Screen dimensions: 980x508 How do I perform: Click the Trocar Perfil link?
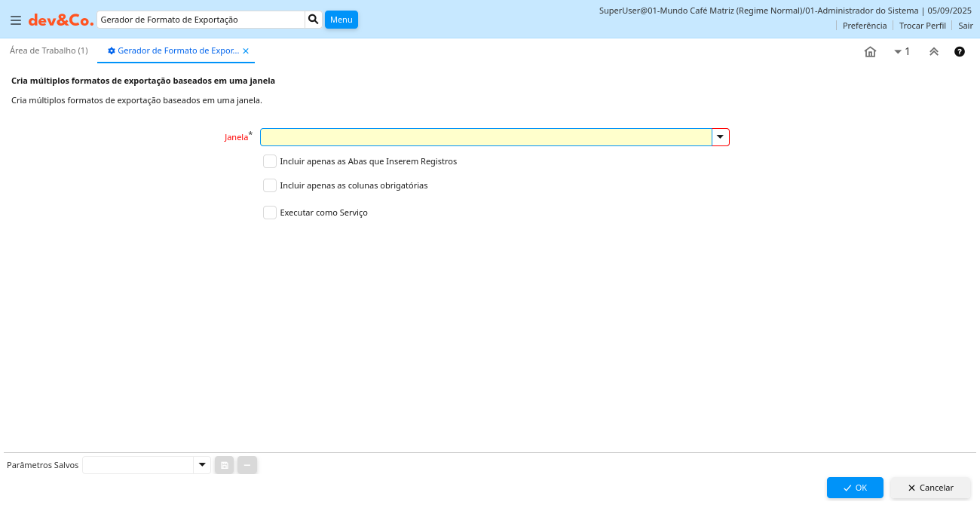922,26
